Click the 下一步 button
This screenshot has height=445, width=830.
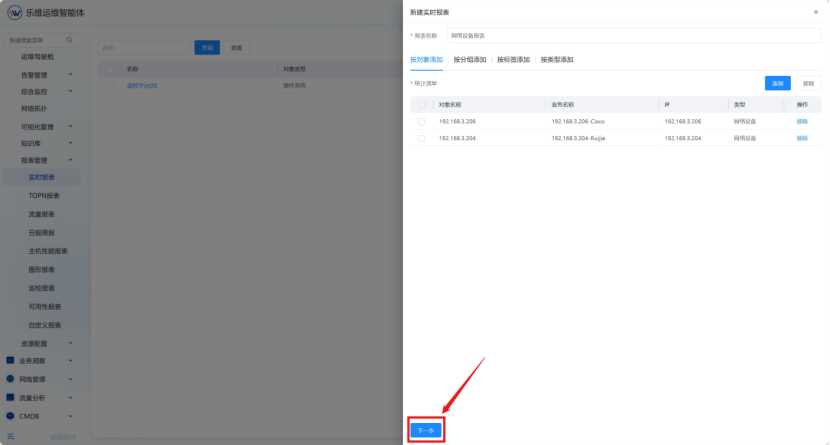pos(426,430)
